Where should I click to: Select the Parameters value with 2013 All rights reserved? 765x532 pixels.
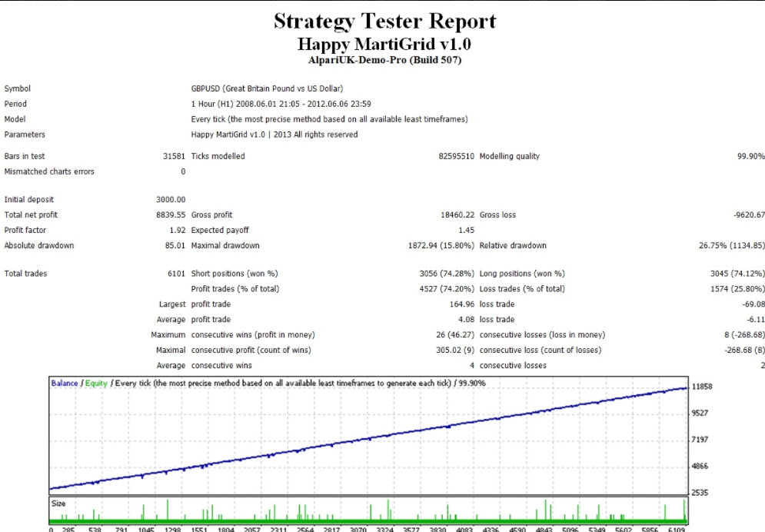pyautogui.click(x=274, y=135)
